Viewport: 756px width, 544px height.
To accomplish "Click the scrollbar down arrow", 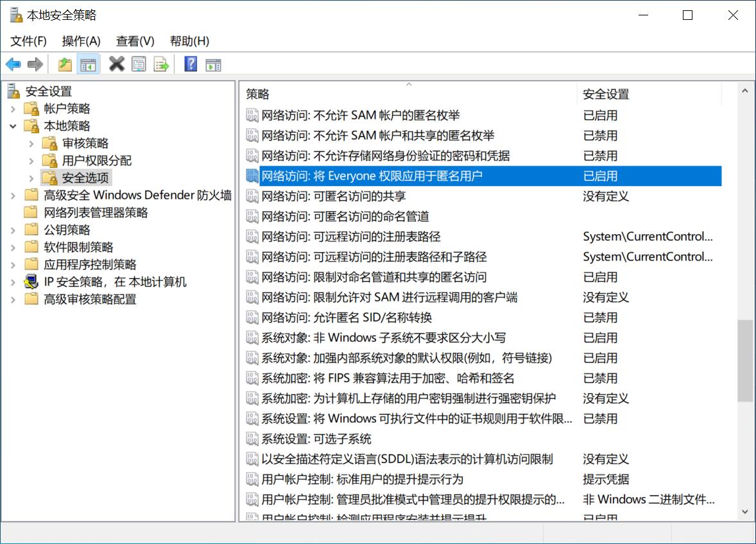I will 744,512.
